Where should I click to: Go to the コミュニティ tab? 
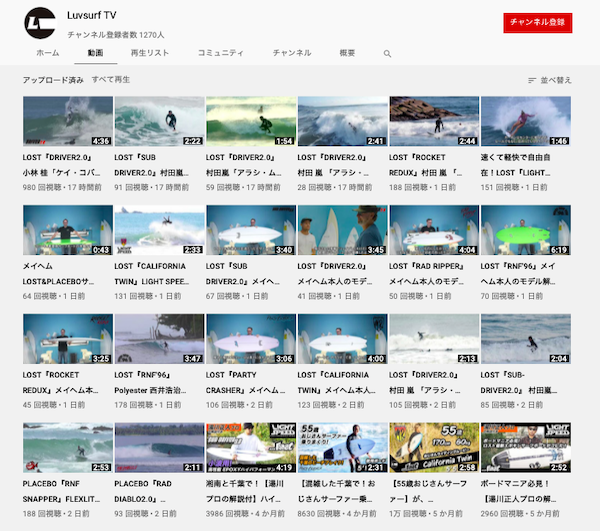tap(220, 53)
